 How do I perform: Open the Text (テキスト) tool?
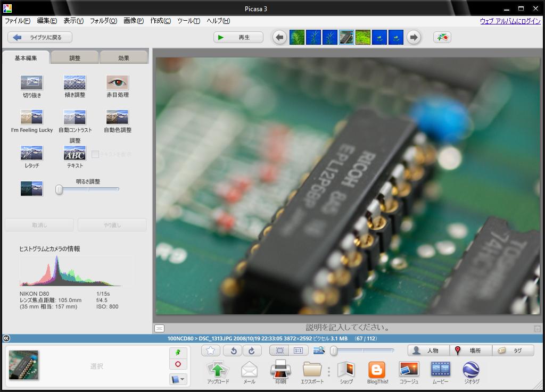75,153
